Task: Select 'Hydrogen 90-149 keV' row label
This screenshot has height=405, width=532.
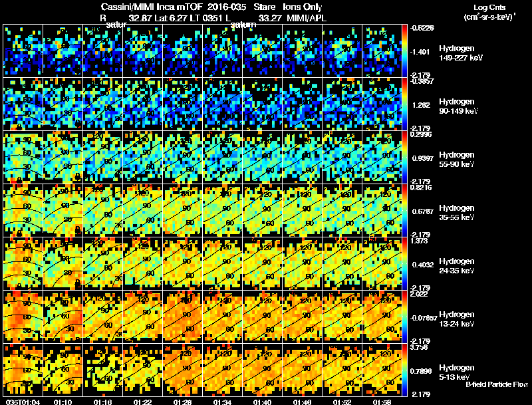Action: tap(458, 106)
